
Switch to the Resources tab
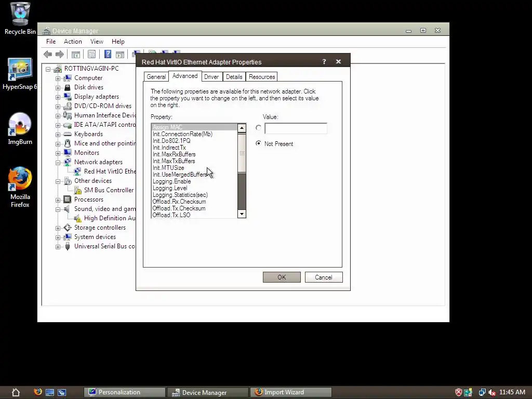coord(262,77)
